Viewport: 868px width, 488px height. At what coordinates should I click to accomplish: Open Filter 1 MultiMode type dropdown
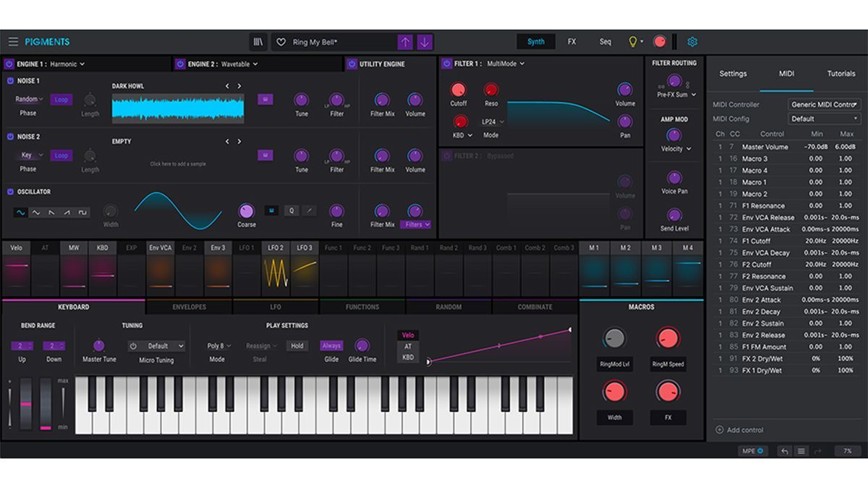tap(506, 64)
